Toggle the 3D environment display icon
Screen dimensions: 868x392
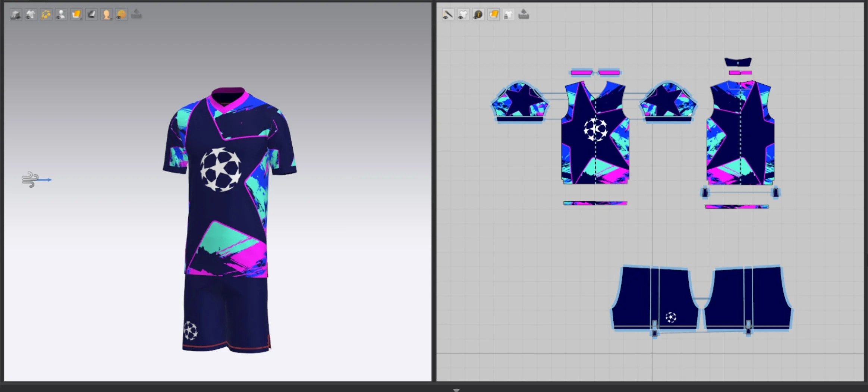pos(16,15)
